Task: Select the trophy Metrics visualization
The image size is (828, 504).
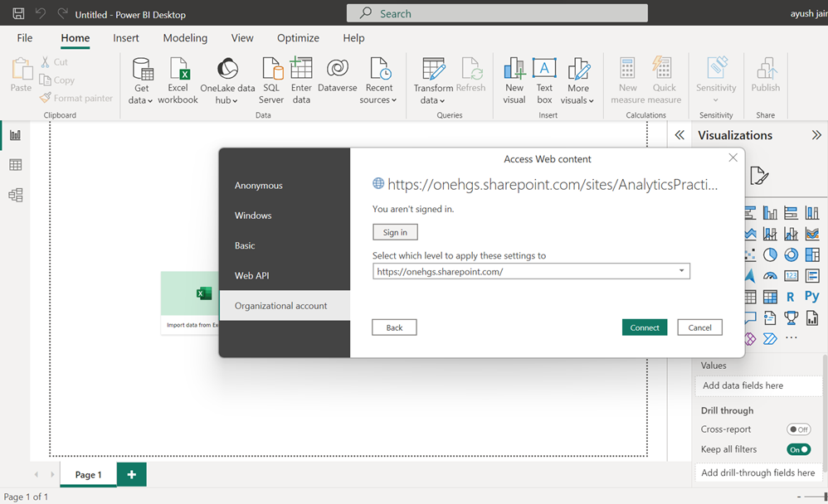Action: point(791,317)
